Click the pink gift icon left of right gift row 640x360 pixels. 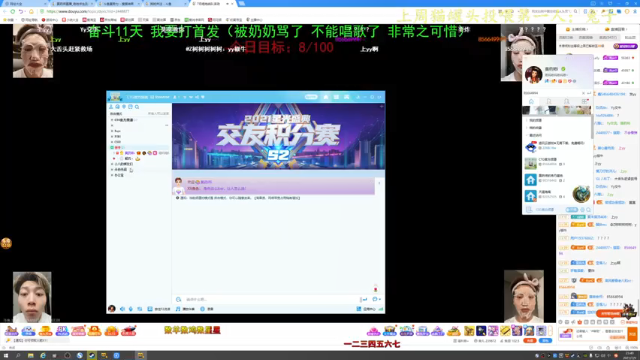373,331
